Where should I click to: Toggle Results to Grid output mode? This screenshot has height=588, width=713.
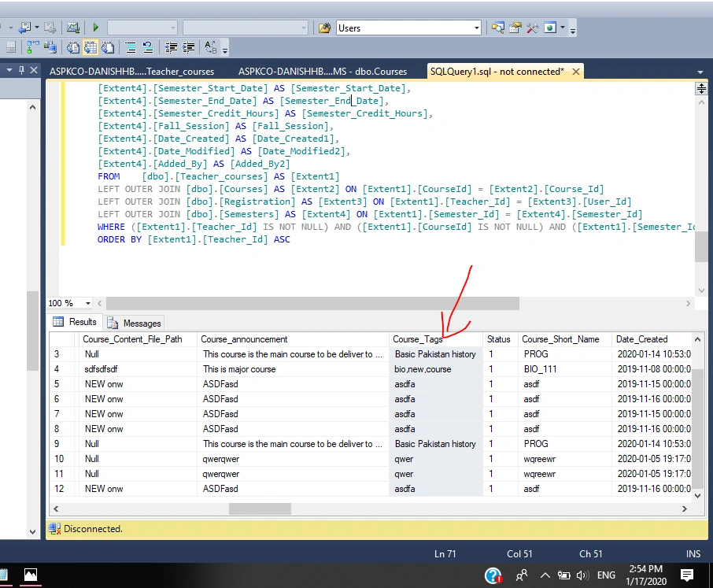point(91,47)
